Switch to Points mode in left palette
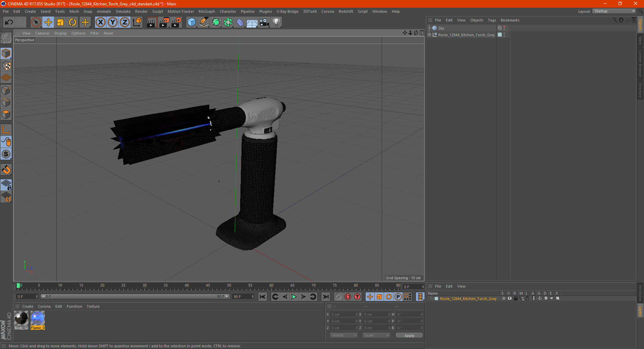Viewport: 644px width, 349px height. pos(6,90)
